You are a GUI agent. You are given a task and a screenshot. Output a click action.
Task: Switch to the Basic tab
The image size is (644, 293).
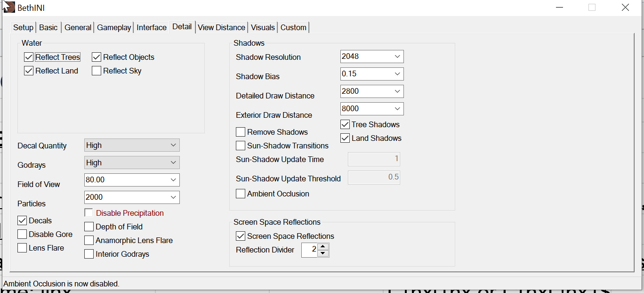pos(48,27)
